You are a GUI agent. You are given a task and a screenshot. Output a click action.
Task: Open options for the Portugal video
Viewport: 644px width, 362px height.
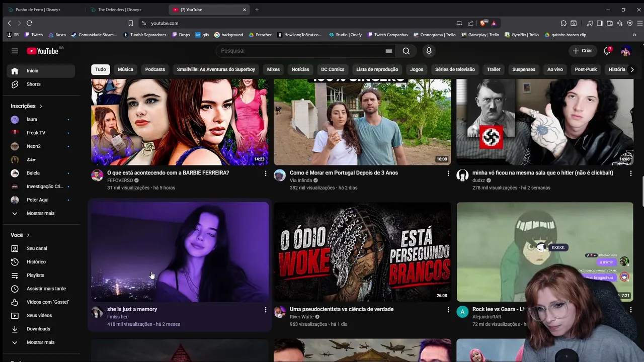click(x=448, y=173)
